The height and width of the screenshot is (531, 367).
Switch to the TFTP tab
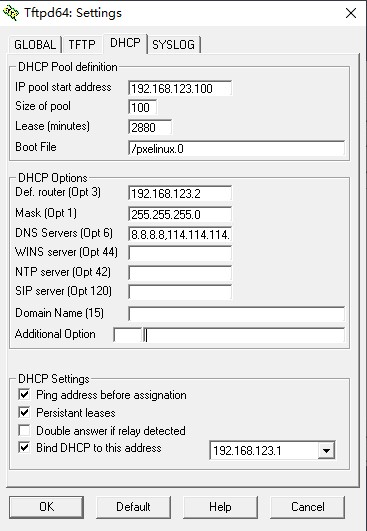(x=82, y=45)
